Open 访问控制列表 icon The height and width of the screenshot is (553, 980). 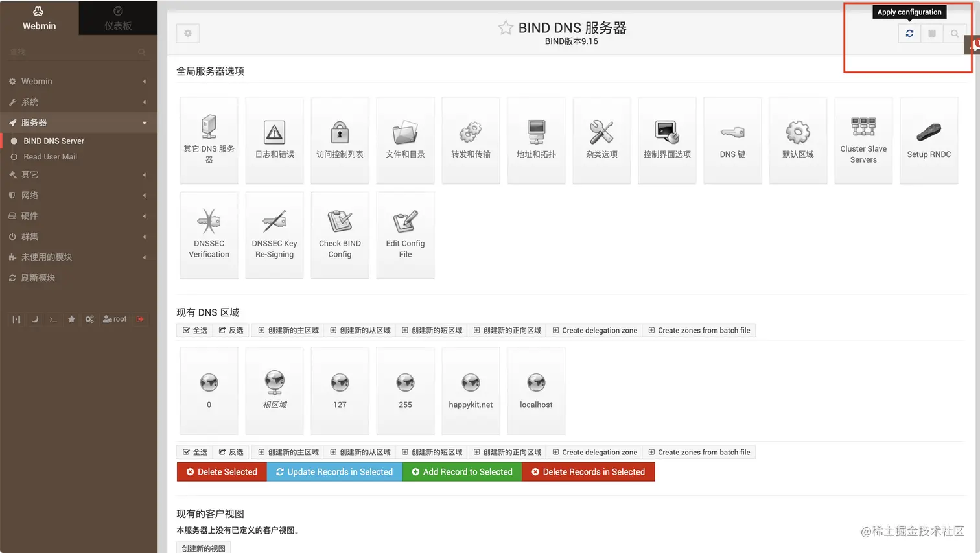tap(340, 140)
